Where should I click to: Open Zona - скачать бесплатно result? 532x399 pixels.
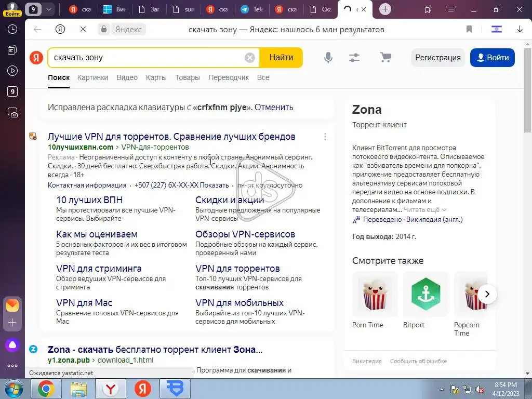(155, 350)
